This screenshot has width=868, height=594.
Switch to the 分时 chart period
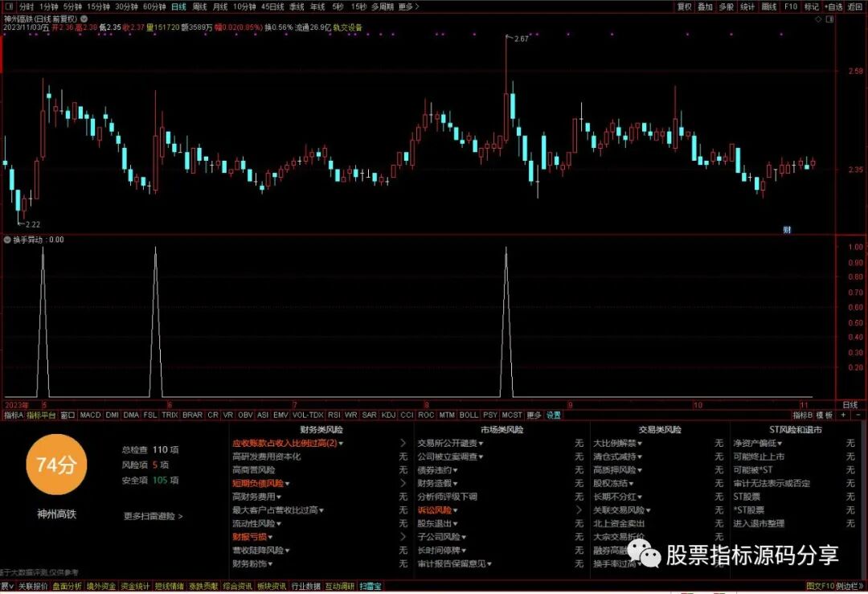pos(26,6)
